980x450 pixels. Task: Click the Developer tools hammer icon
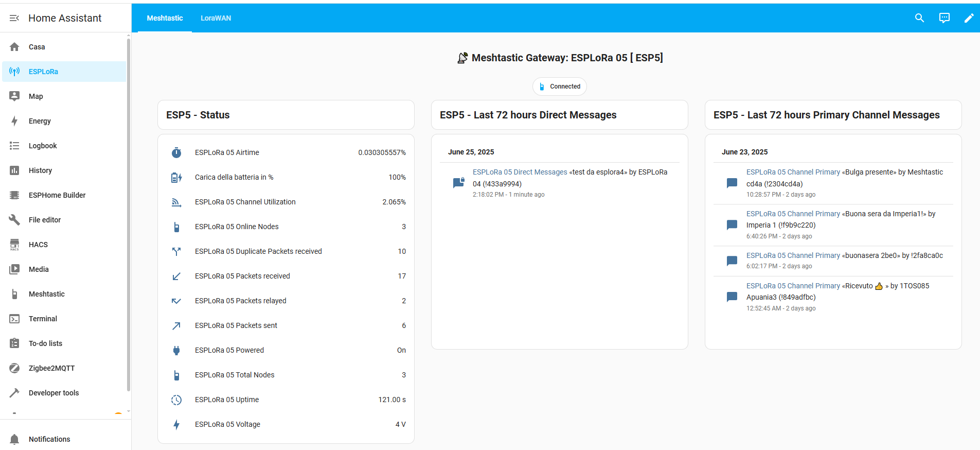14,393
